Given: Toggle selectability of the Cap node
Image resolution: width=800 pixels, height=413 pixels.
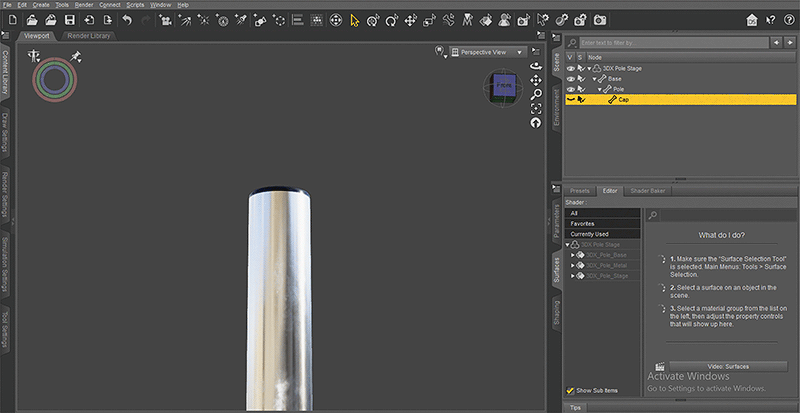Looking at the screenshot, I should [581, 100].
